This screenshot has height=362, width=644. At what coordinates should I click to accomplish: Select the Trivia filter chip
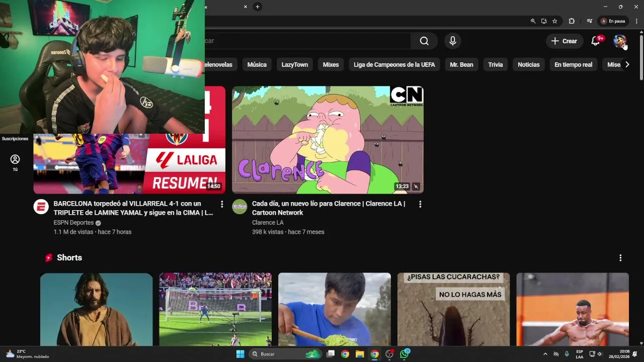(495, 64)
